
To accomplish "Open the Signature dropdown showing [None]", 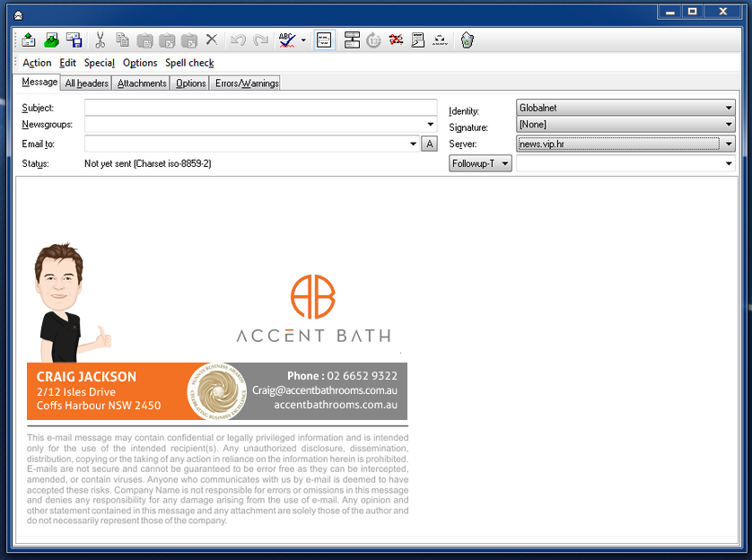I will 625,124.
